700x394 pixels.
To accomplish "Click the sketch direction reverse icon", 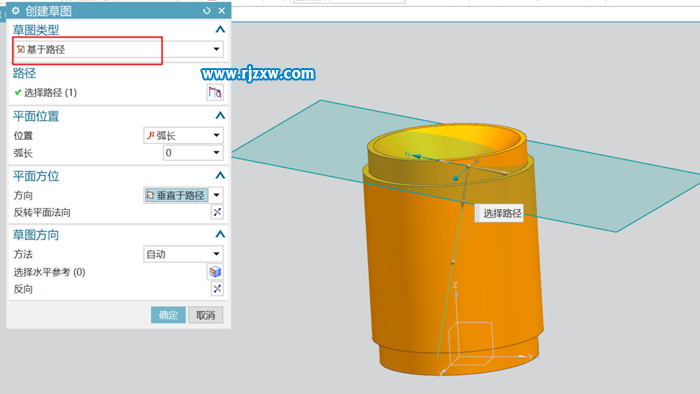I will pyautogui.click(x=217, y=289).
